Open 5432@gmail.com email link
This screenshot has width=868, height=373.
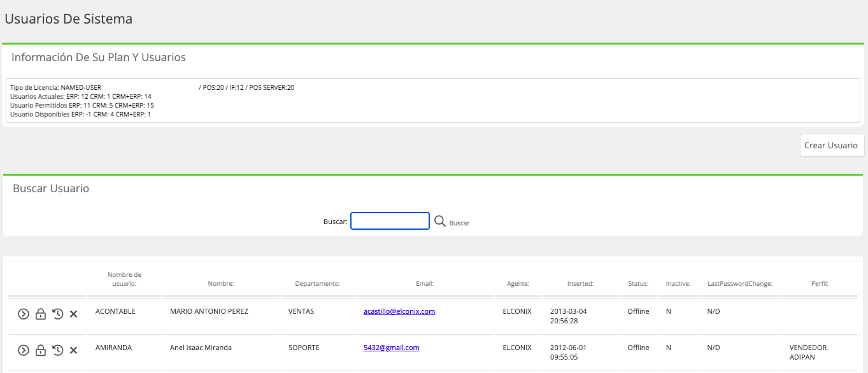[392, 348]
